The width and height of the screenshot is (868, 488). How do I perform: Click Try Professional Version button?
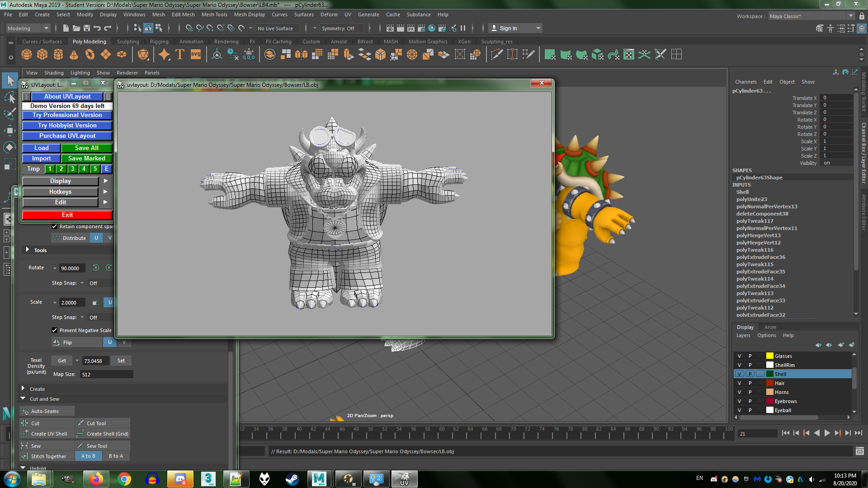click(67, 115)
